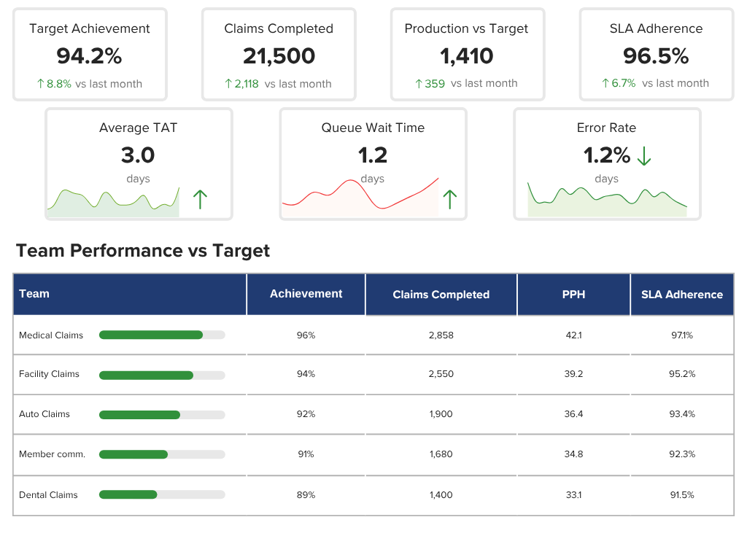Click the 42.1 PPH cell

pyautogui.click(x=573, y=335)
